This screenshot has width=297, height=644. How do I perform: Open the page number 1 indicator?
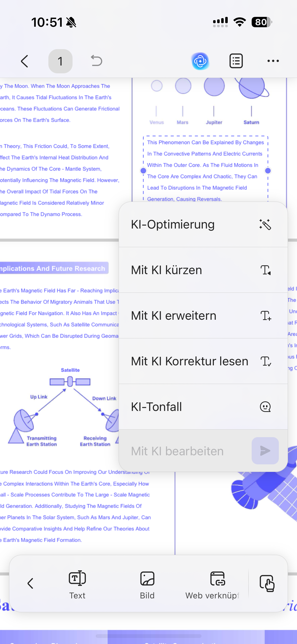(x=60, y=61)
